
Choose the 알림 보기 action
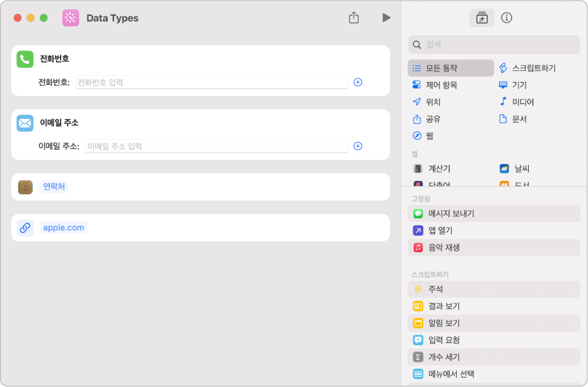(x=494, y=322)
